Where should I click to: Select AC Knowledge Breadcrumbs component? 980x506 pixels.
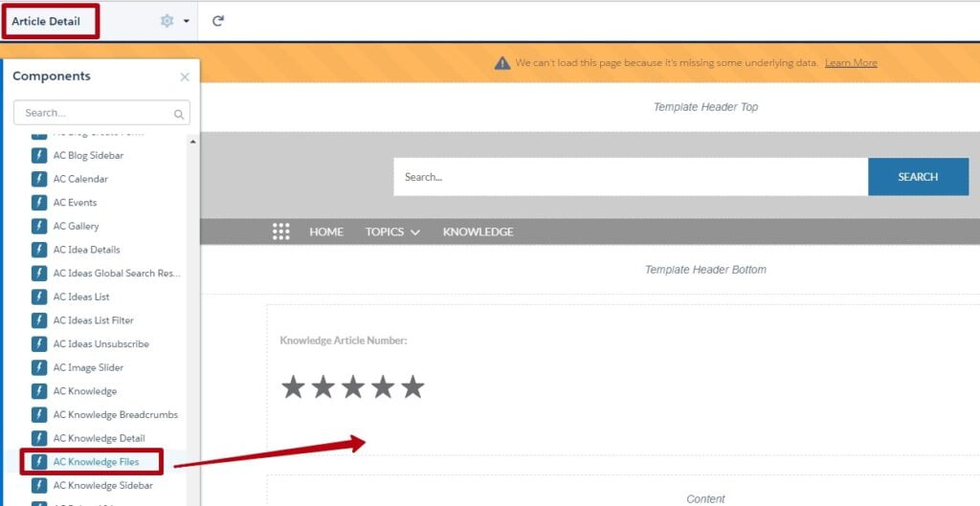click(x=116, y=415)
